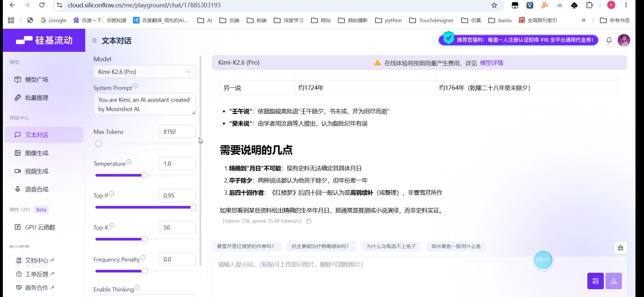Bookmark this page with the star icon
The width and height of the screenshot is (644, 297).
[494, 5]
